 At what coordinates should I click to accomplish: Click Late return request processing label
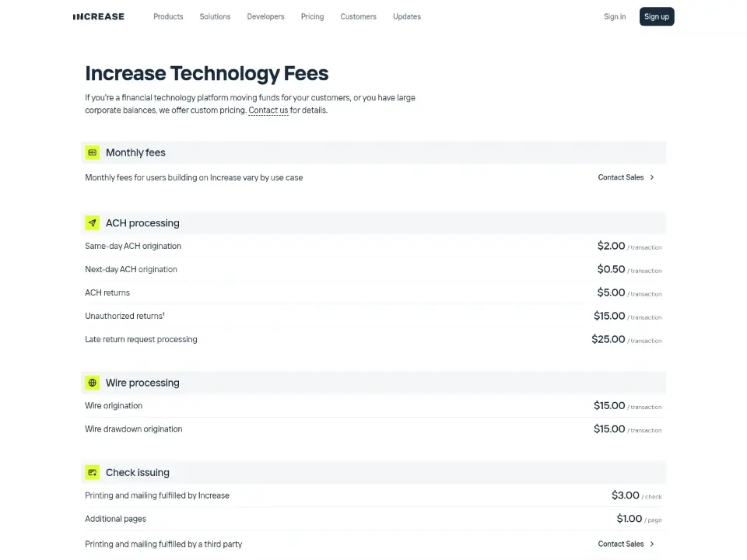pyautogui.click(x=141, y=340)
